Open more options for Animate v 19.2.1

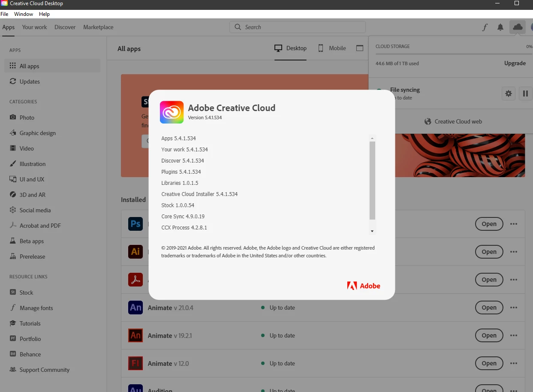pyautogui.click(x=513, y=335)
